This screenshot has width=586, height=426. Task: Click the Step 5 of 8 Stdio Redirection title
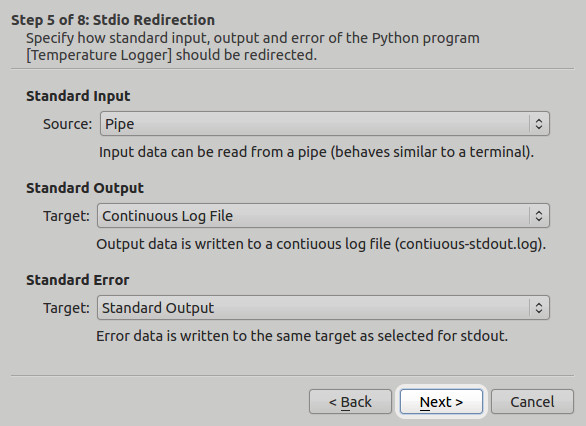coord(113,20)
